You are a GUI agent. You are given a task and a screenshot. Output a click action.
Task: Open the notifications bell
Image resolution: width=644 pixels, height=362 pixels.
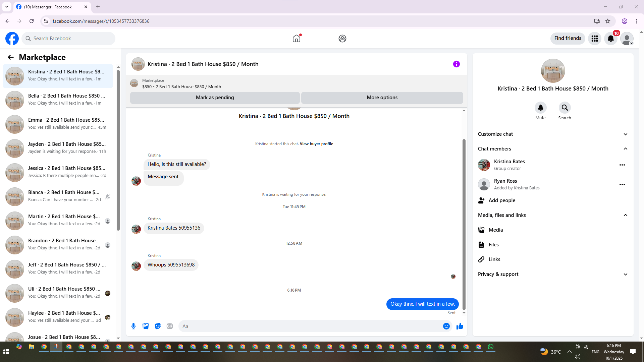(611, 39)
